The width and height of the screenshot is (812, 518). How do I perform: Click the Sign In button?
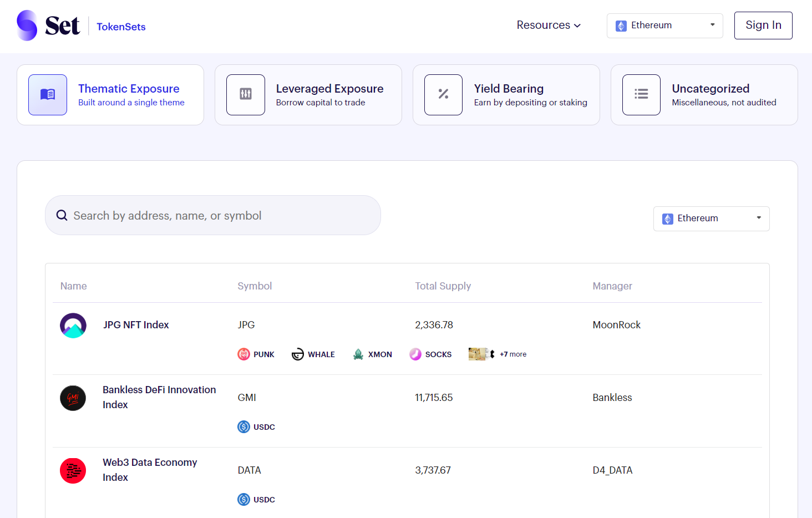[x=763, y=26]
